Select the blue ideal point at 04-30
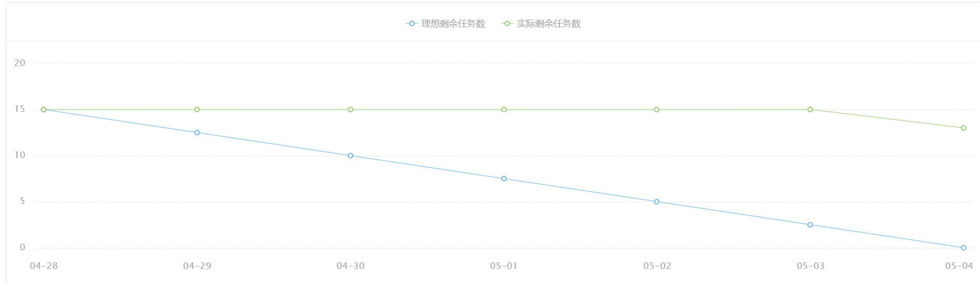This screenshot has width=980, height=284. pos(350,156)
